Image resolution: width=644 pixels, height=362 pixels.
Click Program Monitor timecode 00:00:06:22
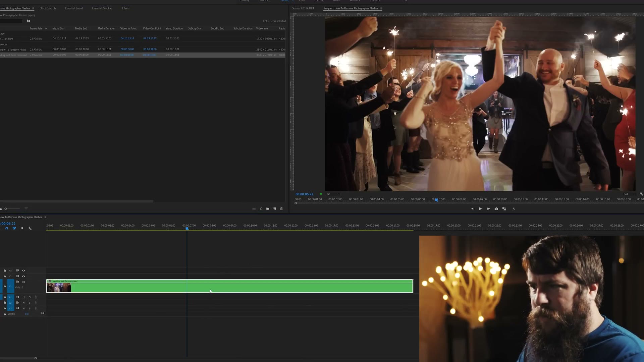pyautogui.click(x=304, y=194)
